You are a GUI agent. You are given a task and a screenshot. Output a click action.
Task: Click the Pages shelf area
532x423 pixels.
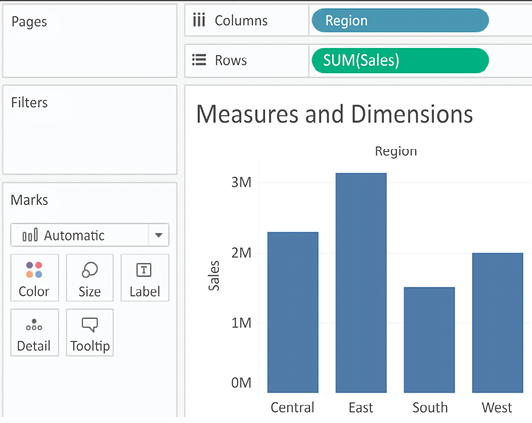(x=90, y=41)
